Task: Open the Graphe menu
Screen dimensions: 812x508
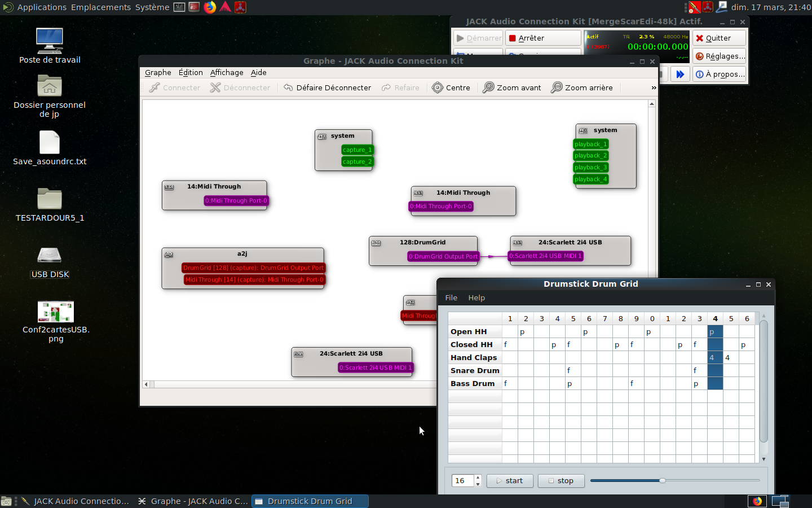Action: click(158, 72)
